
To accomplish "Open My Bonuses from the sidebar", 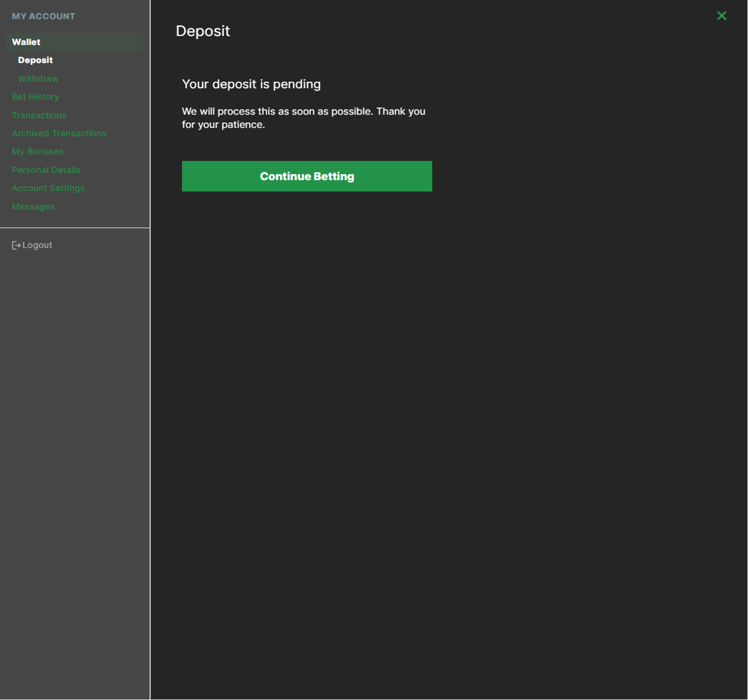I will [x=37, y=151].
